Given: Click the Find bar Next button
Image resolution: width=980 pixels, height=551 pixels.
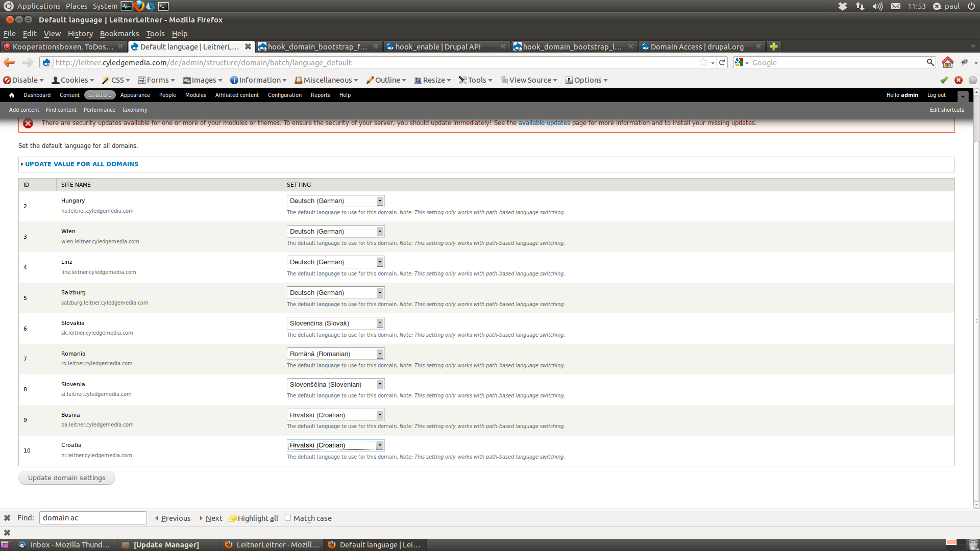Looking at the screenshot, I should [x=211, y=518].
